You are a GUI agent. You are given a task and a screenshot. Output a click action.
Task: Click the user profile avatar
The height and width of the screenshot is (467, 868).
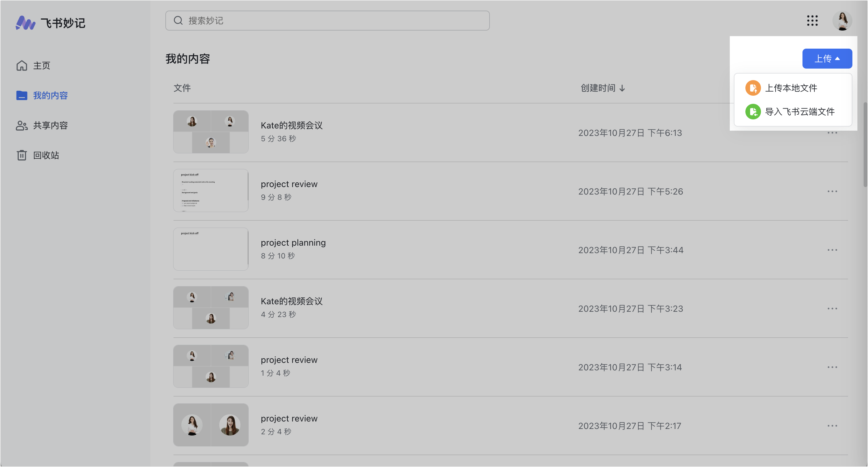point(842,21)
